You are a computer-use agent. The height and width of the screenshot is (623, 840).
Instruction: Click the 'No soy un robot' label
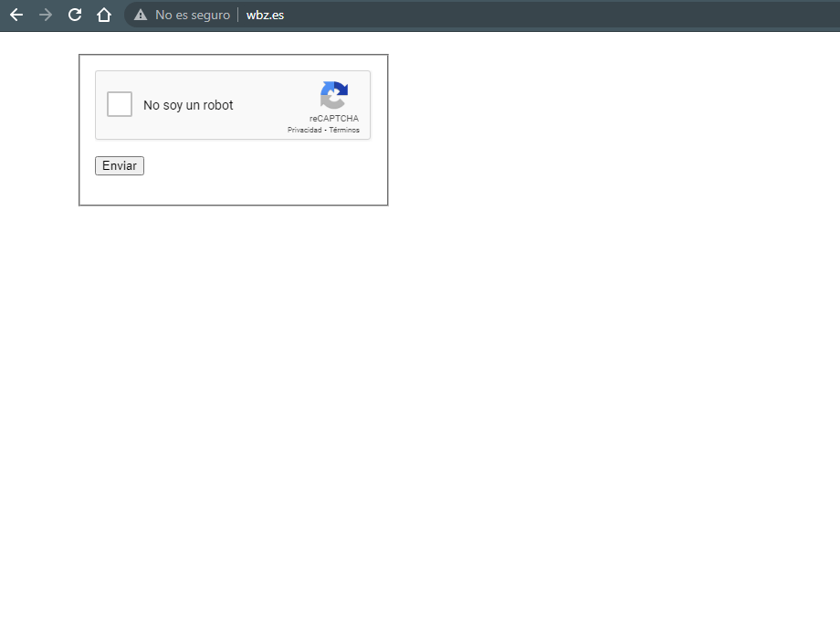188,105
